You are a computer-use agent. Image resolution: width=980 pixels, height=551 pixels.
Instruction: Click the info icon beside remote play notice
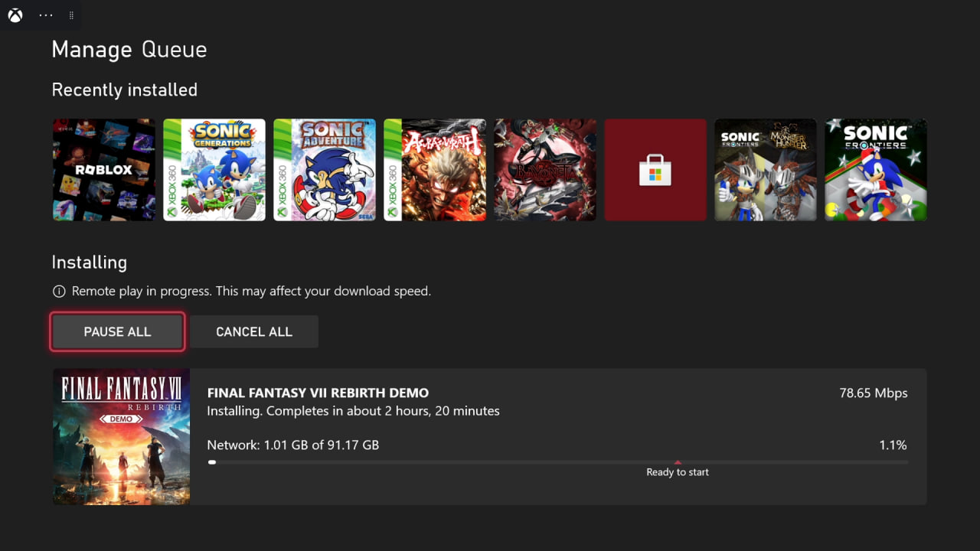[x=59, y=292]
